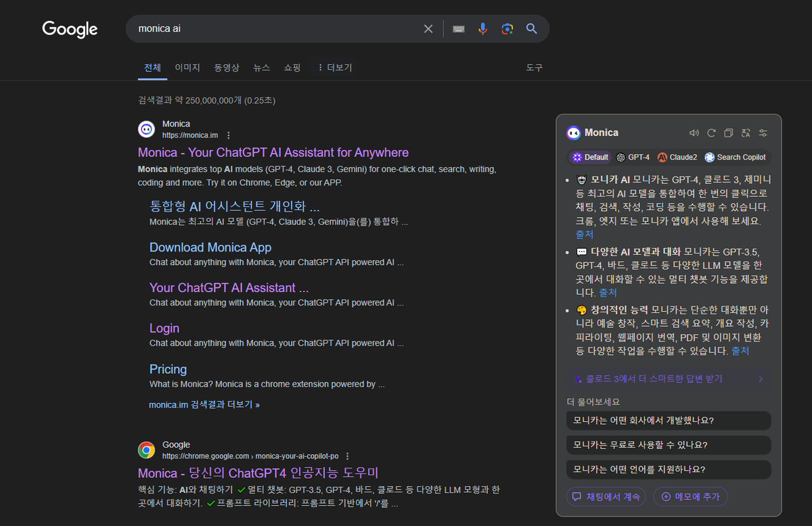Click the 출처 link after the 모니카 AI bullet

coord(585,235)
